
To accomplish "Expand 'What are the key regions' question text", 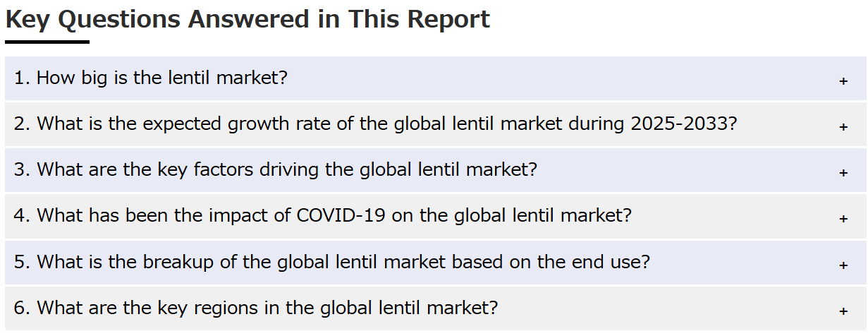I will [256, 308].
